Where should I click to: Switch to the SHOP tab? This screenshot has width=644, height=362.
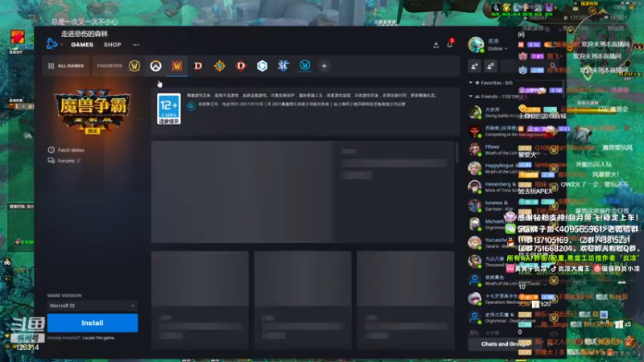tap(112, 44)
